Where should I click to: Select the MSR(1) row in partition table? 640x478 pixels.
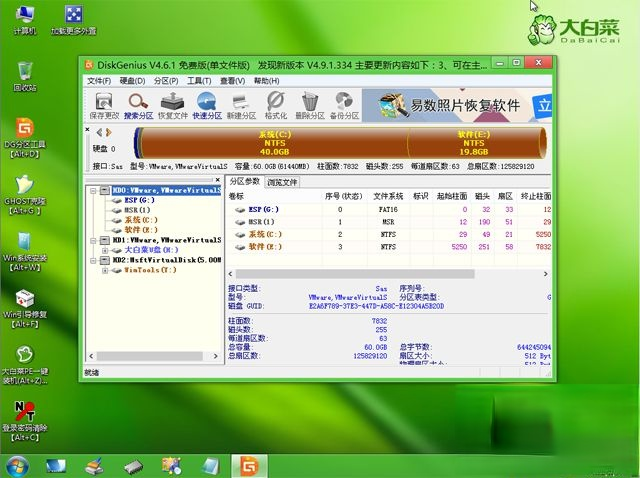tap(389, 222)
